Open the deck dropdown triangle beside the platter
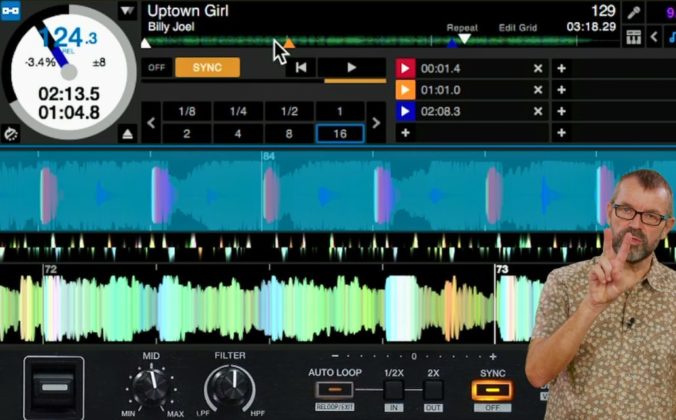The width and height of the screenshot is (676, 420). pyautogui.click(x=128, y=10)
